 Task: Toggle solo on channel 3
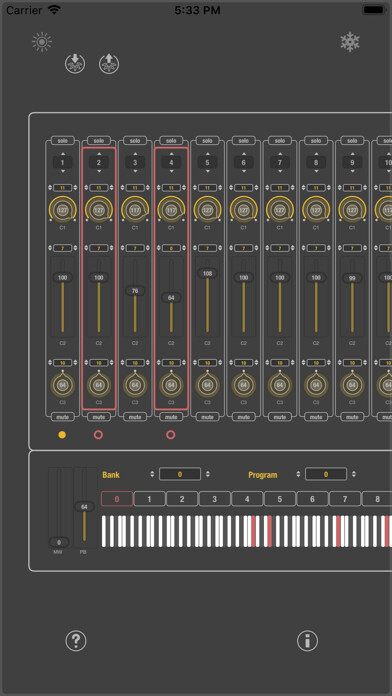135,140
